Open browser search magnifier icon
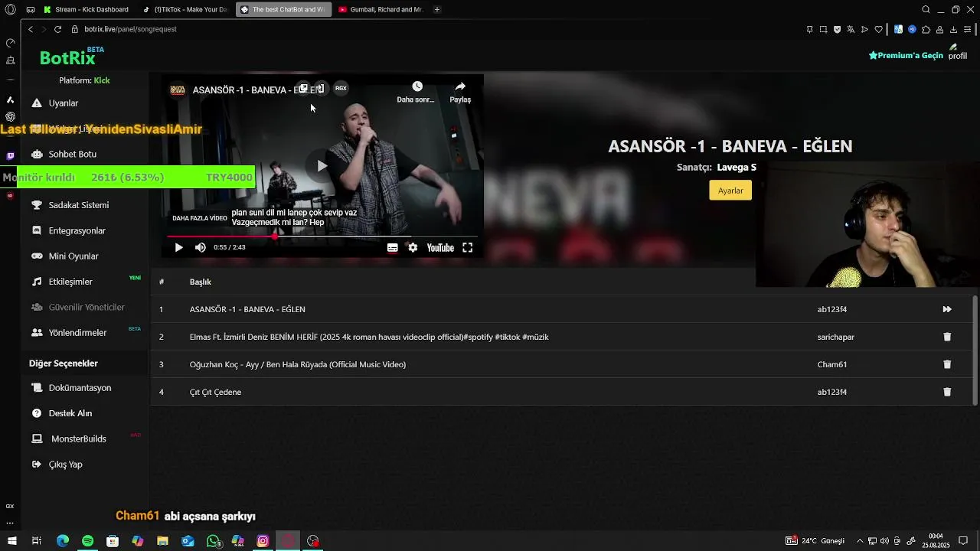 point(926,9)
